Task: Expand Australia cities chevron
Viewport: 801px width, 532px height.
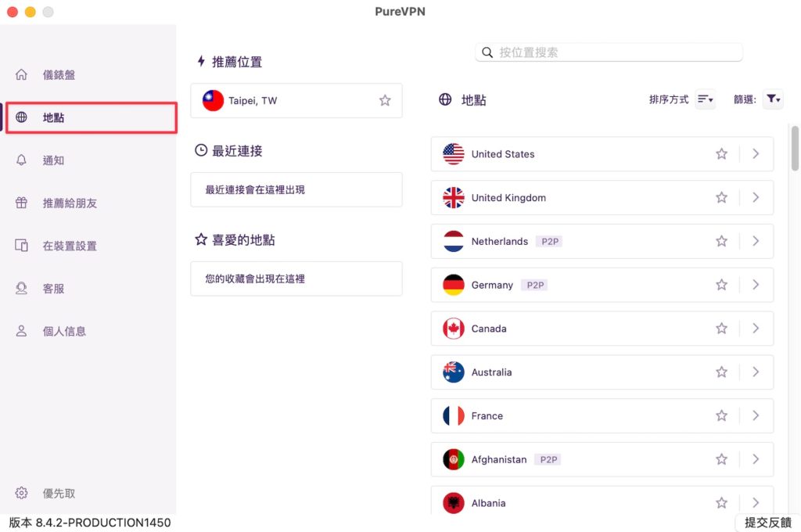Action: pyautogui.click(x=756, y=372)
